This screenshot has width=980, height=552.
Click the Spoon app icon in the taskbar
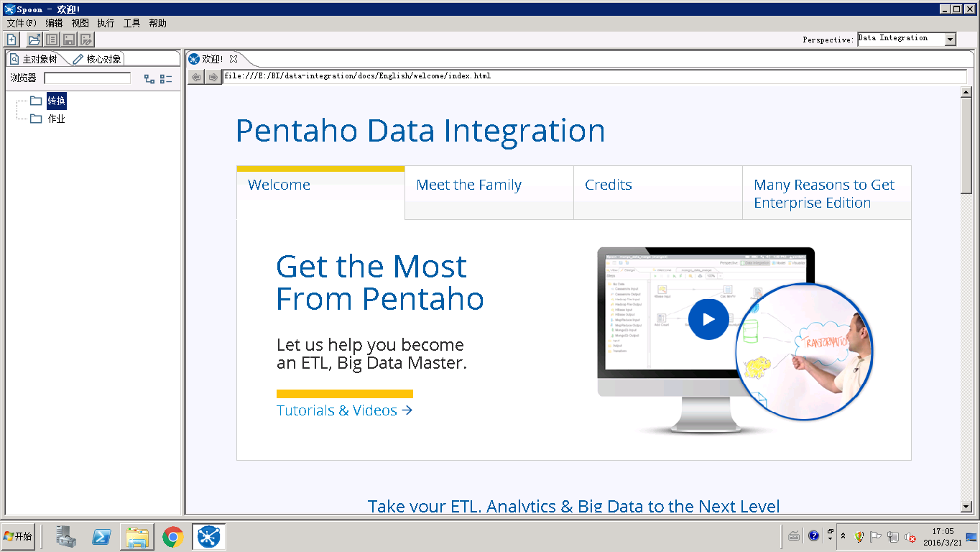click(x=208, y=537)
